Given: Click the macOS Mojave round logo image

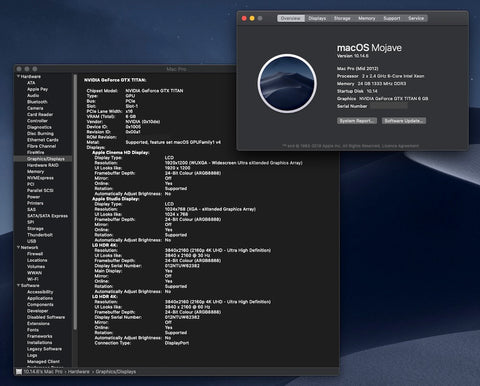Looking at the screenshot, I should coord(287,83).
